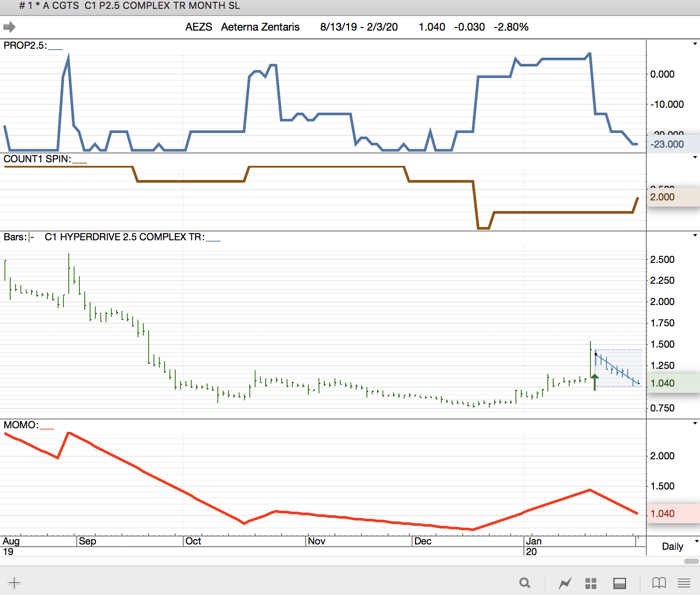Click the red line swatch after MOMO
Screen dimensions: 700x595
47,428
